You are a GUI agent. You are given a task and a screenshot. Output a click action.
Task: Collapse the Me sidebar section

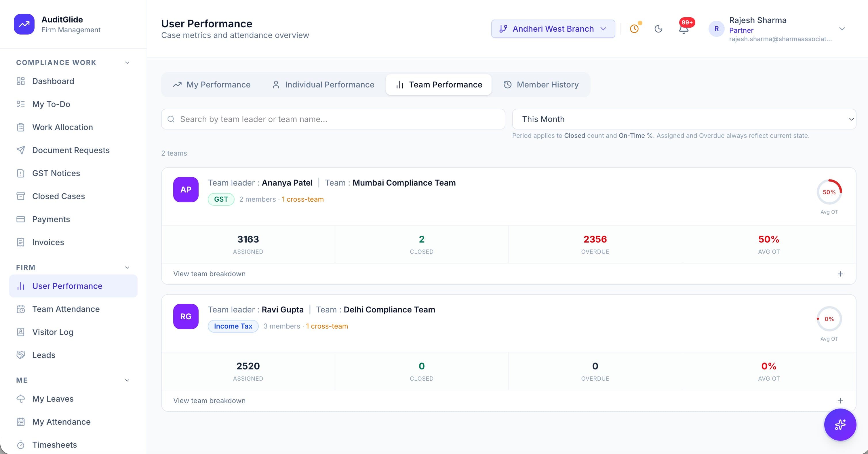(127, 380)
